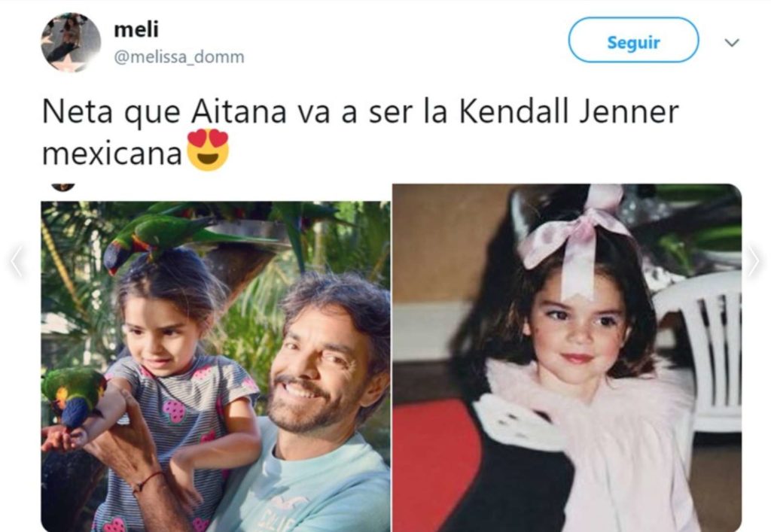Open the @melissa_domm handle link
The width and height of the screenshot is (771, 532).
(x=179, y=57)
